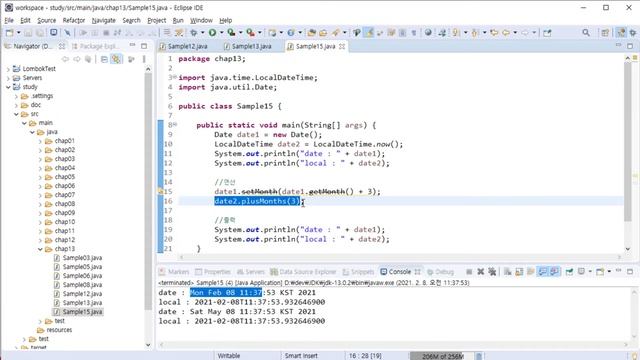Click the Last Edit Location arrow icon
The width and height of the screenshot is (640, 360).
tap(494, 32)
